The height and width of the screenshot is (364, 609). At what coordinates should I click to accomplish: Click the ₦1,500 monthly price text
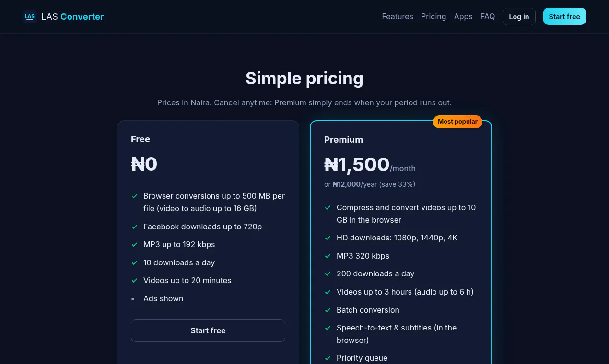pos(357,164)
